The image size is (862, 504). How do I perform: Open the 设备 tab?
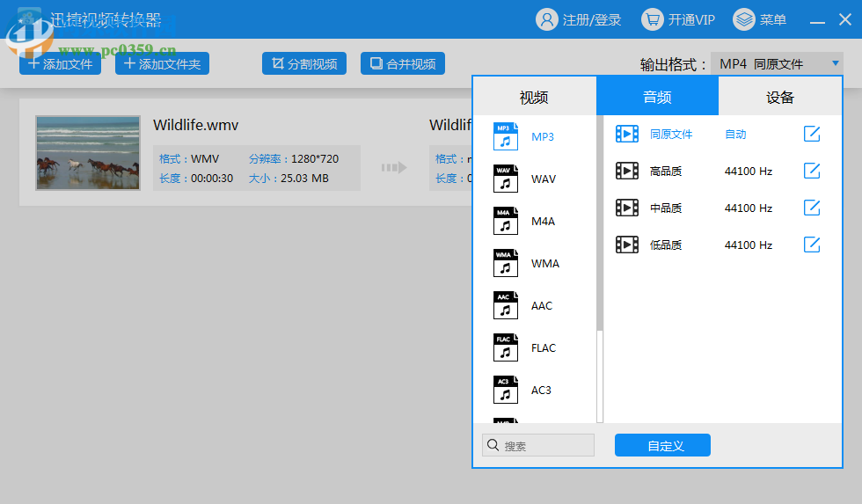pyautogui.click(x=780, y=97)
